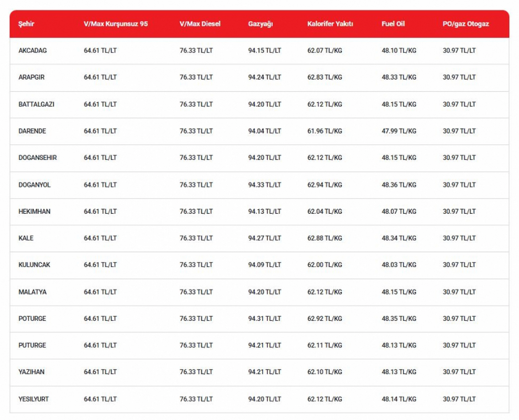The width and height of the screenshot is (519, 420).
Task: Click the Kalorifer Yakıtı header
Action: coord(330,24)
